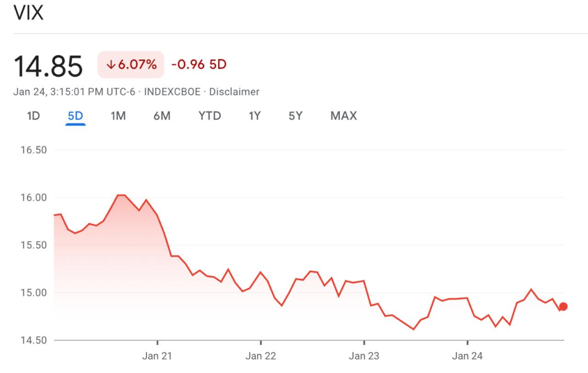Switch to the 1M range tab
The width and height of the screenshot is (588, 373).
[118, 116]
